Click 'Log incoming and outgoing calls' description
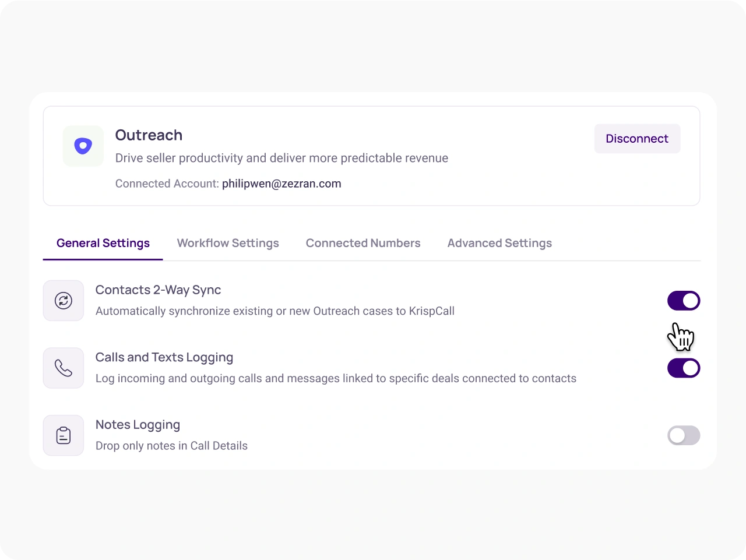746x560 pixels. point(336,379)
